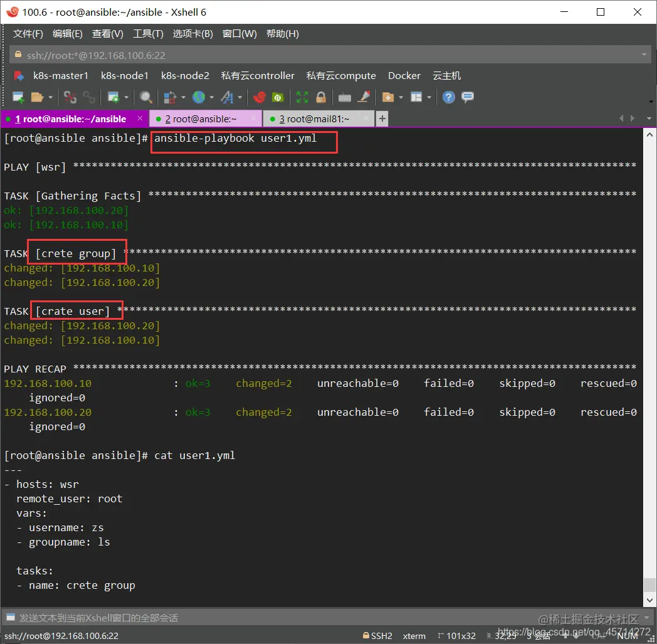Click the Reconnect link icon

tap(89, 97)
